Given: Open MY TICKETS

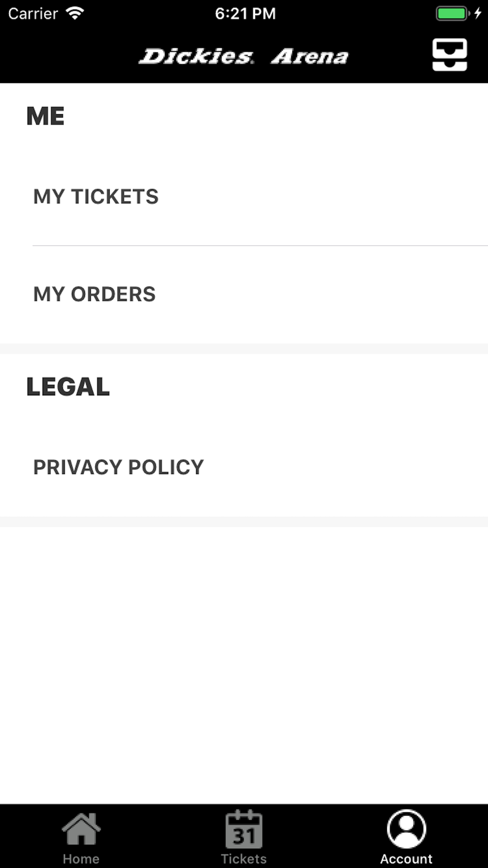Looking at the screenshot, I should point(96,197).
